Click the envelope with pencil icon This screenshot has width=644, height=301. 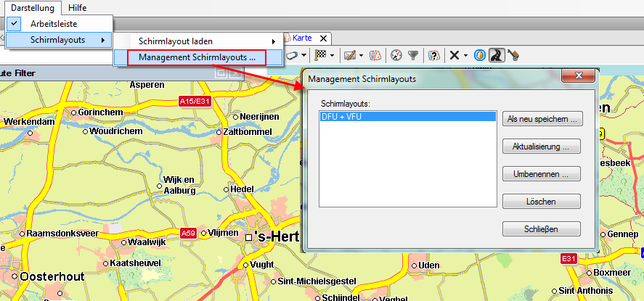click(x=349, y=55)
